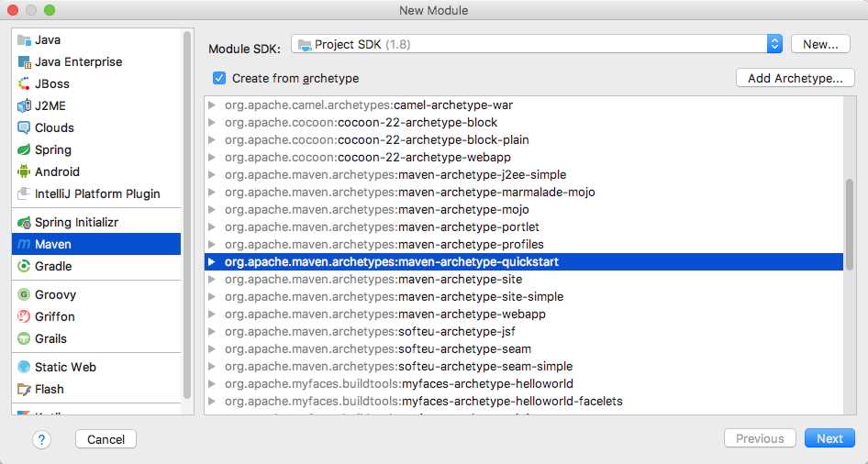Expand camel-archetype-war node
The width and height of the screenshot is (868, 464).
tap(212, 105)
